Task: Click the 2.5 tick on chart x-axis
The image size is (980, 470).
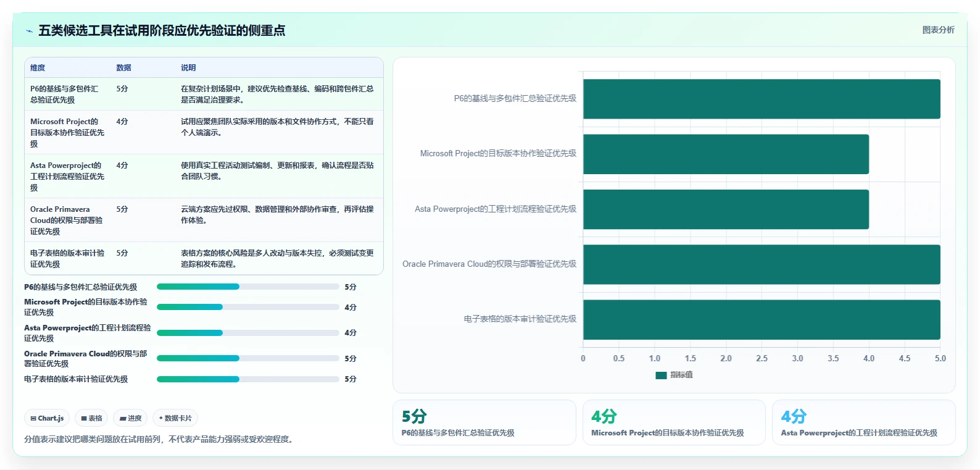Action: pos(762,358)
